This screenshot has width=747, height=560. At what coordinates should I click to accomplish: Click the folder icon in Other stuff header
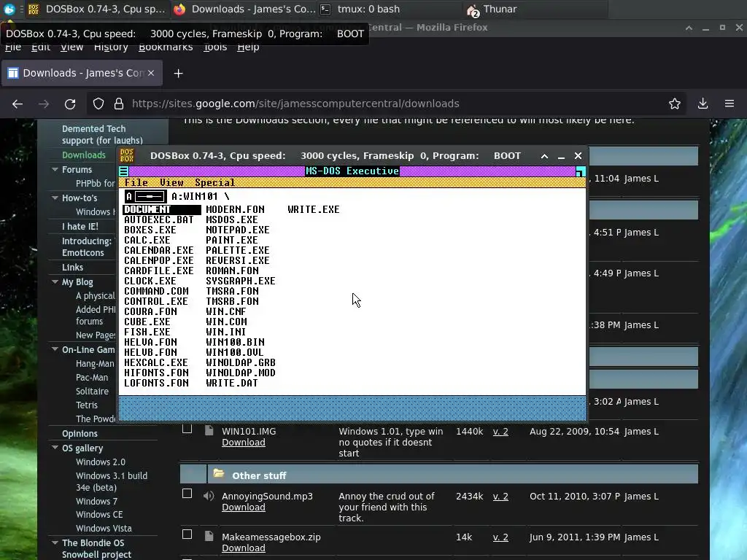[219, 473]
